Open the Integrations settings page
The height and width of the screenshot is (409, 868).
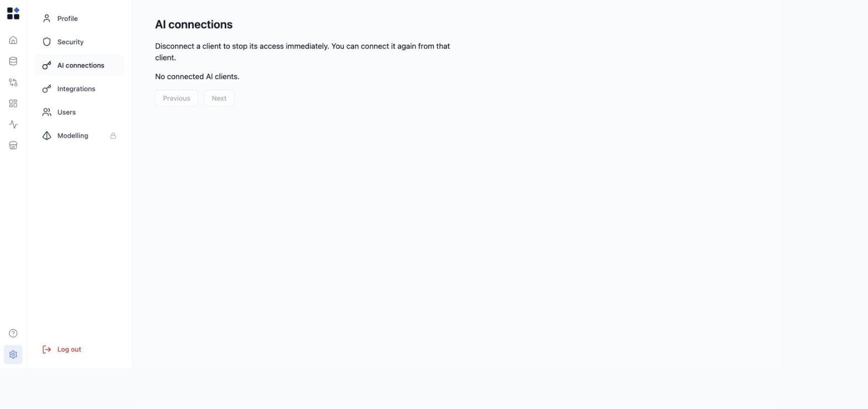(79, 89)
